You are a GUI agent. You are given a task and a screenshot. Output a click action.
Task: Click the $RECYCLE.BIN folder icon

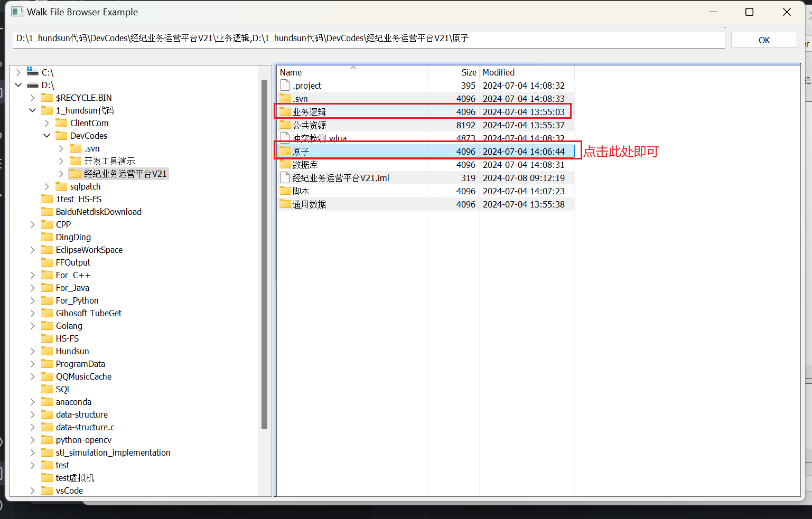[x=47, y=98]
